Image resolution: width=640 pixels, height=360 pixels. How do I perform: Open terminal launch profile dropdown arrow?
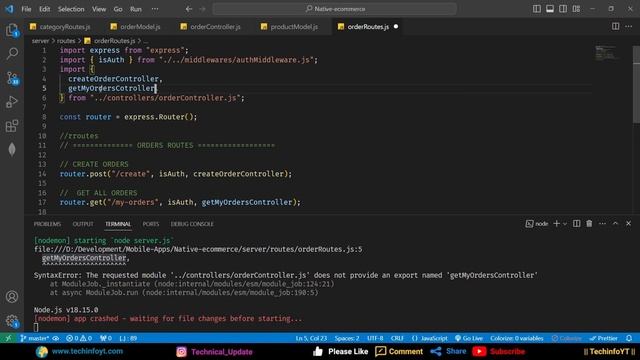coord(565,224)
